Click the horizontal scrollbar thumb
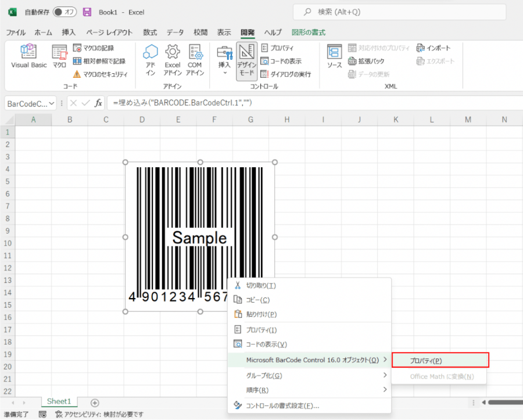523x420 pixels. pos(506,403)
